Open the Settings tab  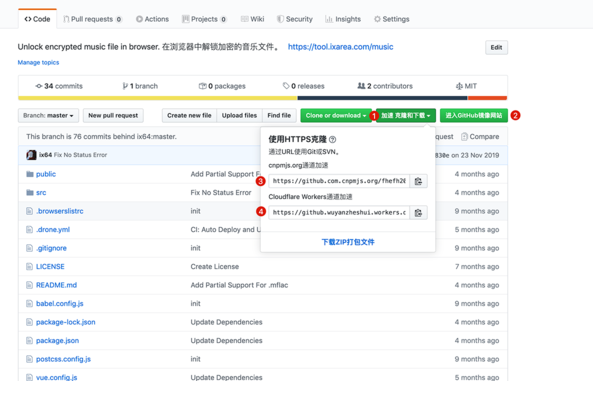pyautogui.click(x=391, y=19)
